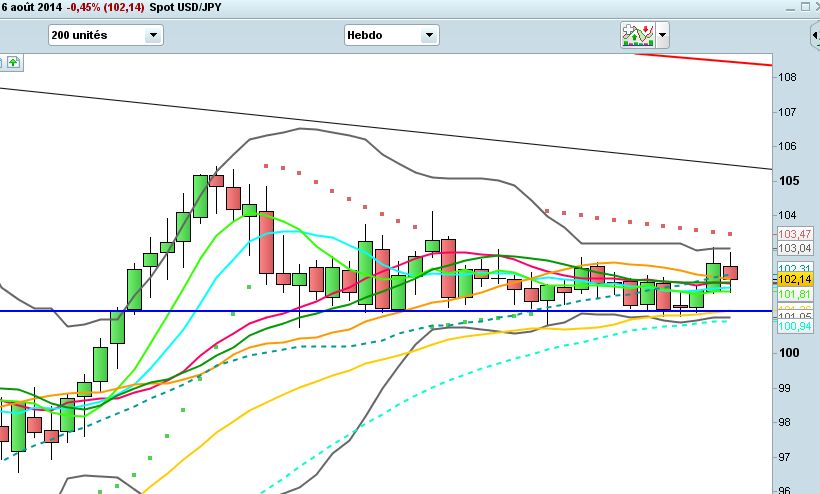Image resolution: width=820 pixels, height=494 pixels.
Task: Click the 108 price axis label
Action: (x=788, y=77)
